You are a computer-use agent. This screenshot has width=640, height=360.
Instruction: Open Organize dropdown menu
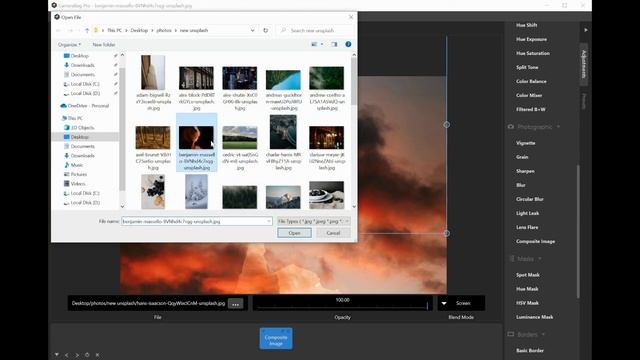pyautogui.click(x=69, y=44)
